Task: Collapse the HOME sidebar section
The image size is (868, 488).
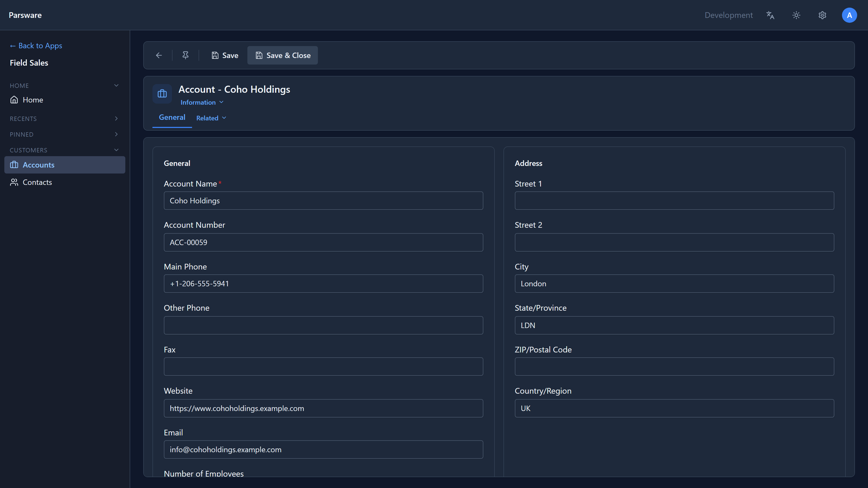Action: 116,86
